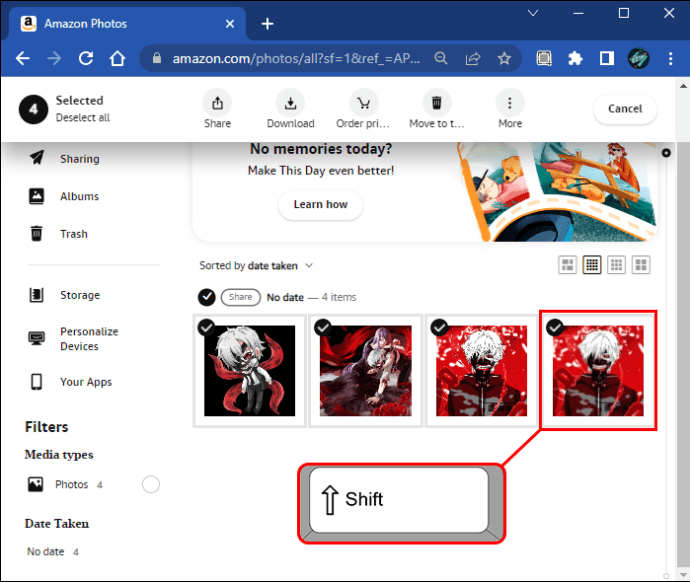690x582 pixels.
Task: Close the Amazon Photos tab
Action: click(x=230, y=24)
